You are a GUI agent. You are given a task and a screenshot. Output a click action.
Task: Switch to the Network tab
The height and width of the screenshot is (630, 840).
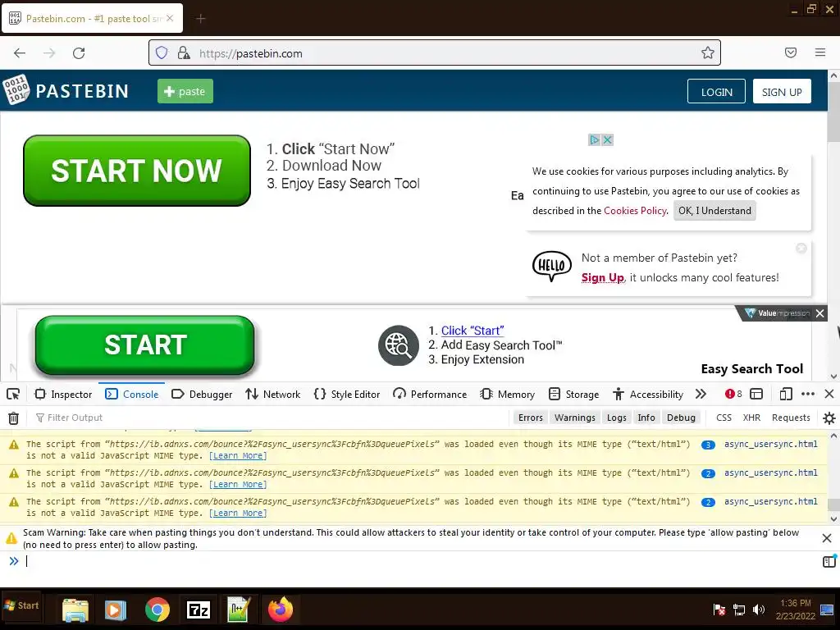coord(272,395)
